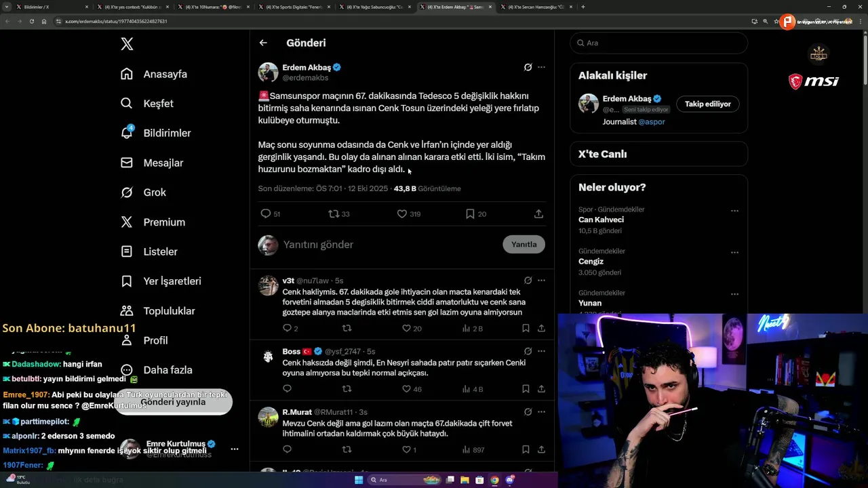Like the main post with 319 likes
Viewport: 868px width, 488px height.
402,213
